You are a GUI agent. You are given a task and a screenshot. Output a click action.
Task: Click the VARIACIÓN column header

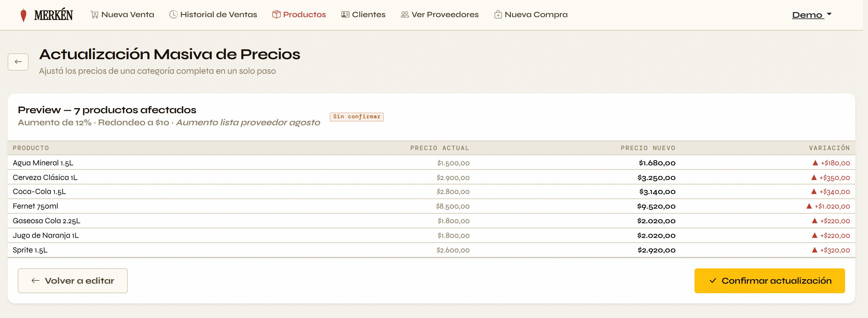coord(829,148)
